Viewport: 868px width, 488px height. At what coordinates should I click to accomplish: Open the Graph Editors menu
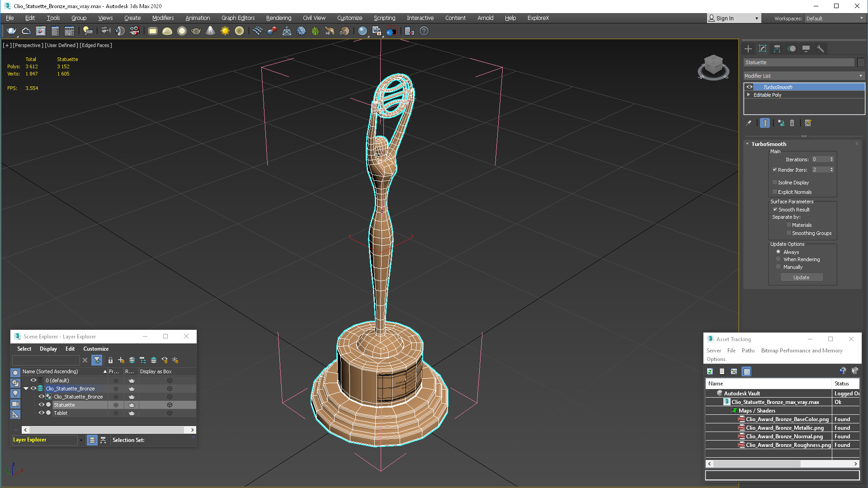pyautogui.click(x=238, y=18)
